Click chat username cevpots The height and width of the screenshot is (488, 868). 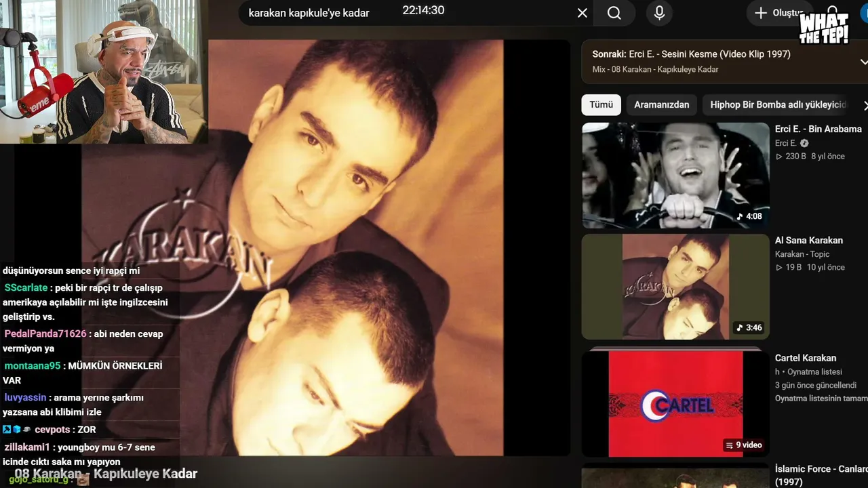(x=52, y=429)
